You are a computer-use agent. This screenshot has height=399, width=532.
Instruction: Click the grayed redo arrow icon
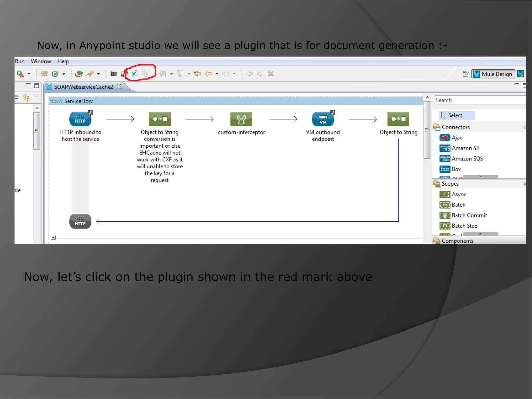tap(260, 74)
